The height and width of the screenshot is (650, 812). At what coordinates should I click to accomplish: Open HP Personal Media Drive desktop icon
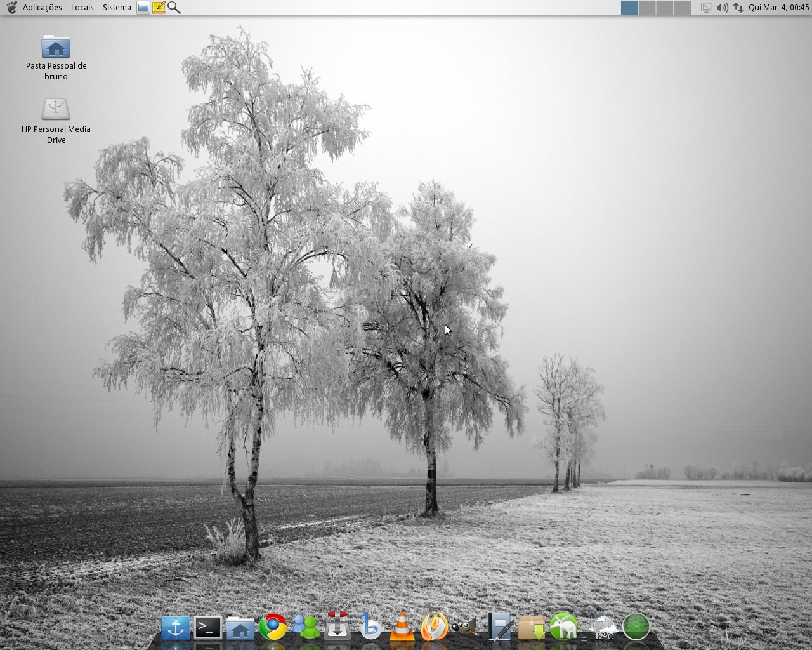coord(56,121)
